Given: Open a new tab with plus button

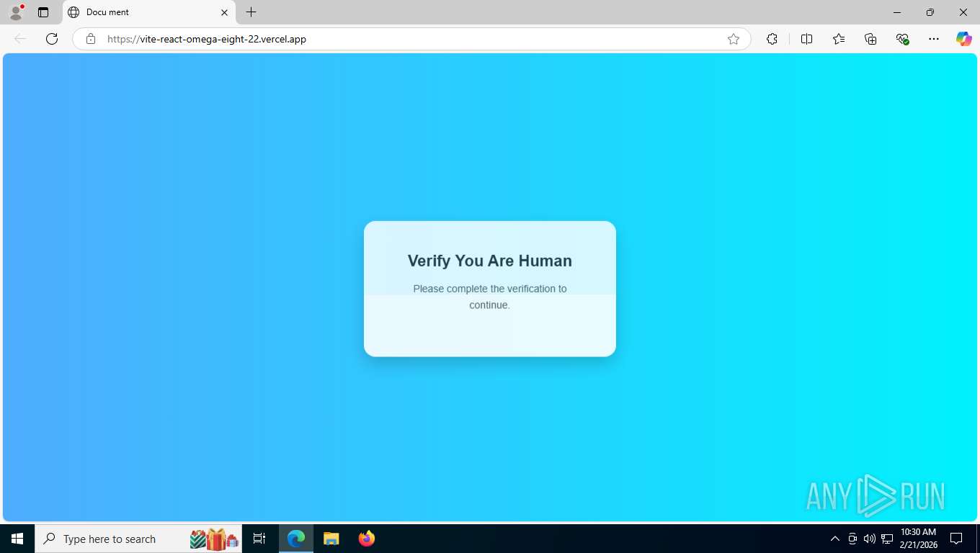Looking at the screenshot, I should coord(251,12).
